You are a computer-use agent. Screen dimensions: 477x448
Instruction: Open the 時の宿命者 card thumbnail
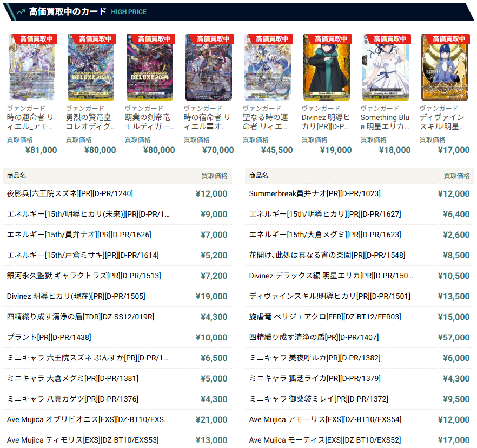click(x=209, y=67)
